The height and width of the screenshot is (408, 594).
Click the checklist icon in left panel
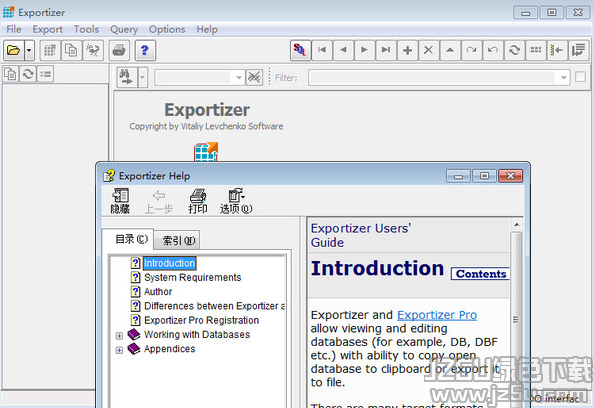(45, 74)
